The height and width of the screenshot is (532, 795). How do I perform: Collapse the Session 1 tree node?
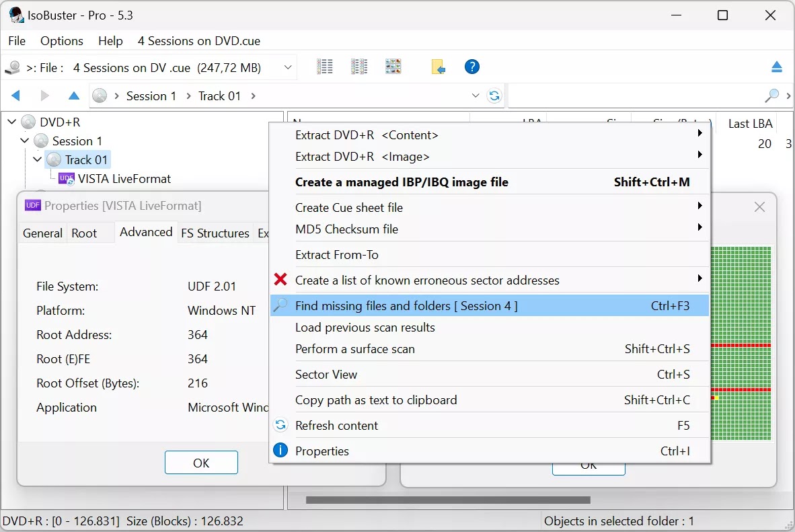click(24, 141)
